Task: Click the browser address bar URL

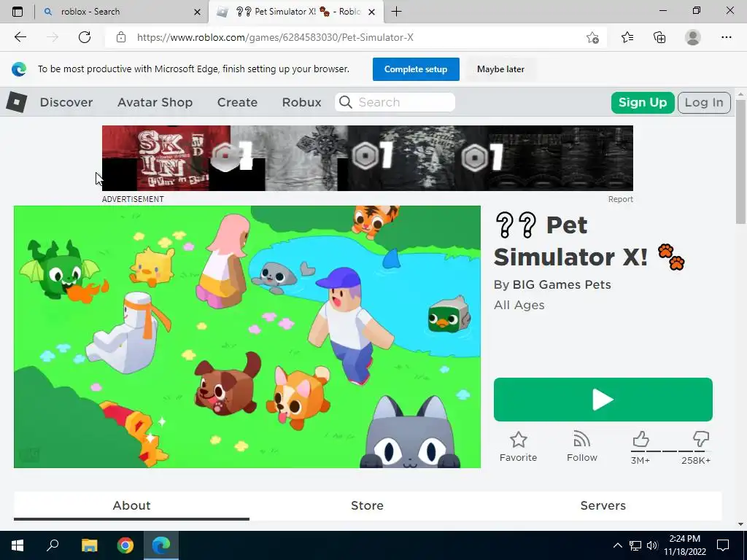Action: click(x=275, y=37)
